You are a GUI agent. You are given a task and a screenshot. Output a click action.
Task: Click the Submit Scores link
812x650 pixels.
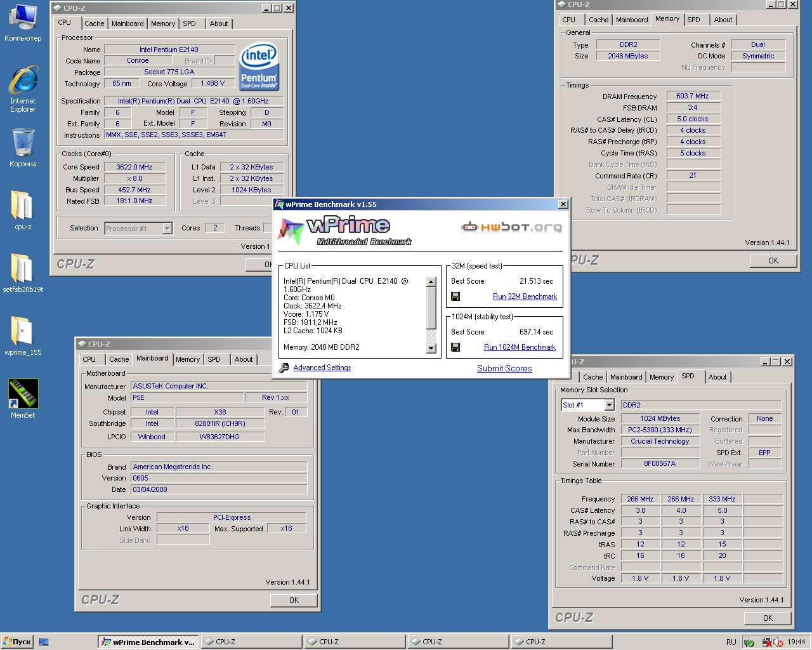(x=504, y=368)
